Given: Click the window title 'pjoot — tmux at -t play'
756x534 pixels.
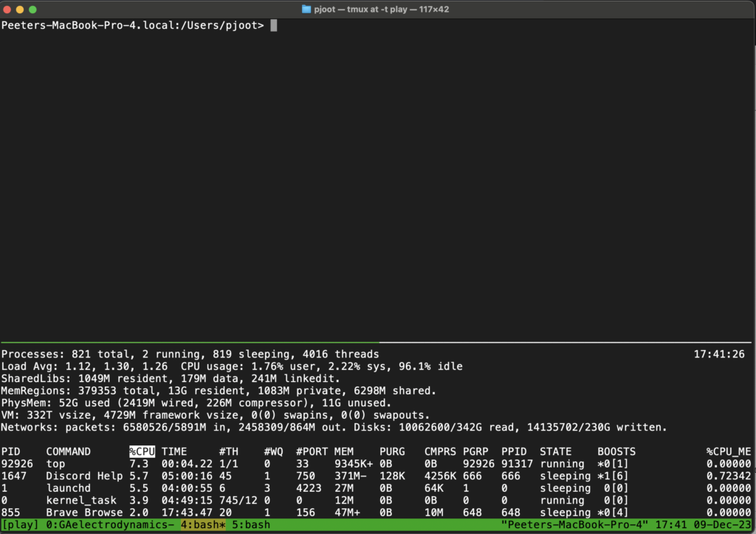Looking at the screenshot, I should (360, 9).
